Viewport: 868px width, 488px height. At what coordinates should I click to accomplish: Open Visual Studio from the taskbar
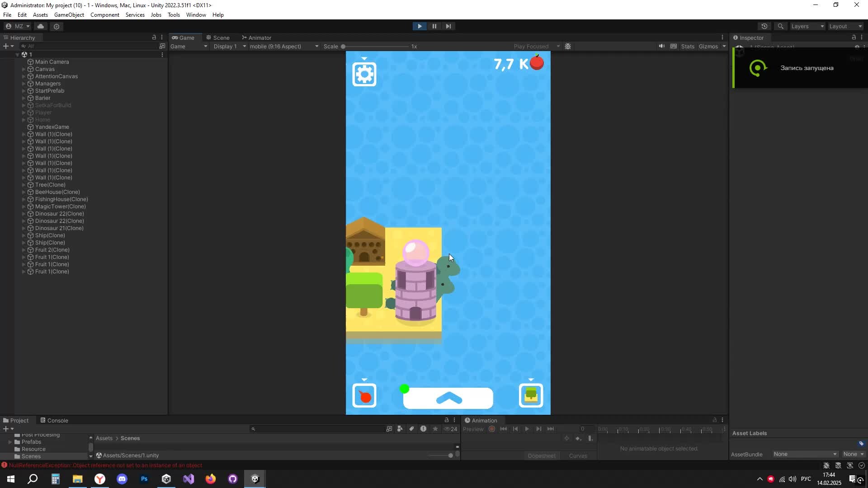pos(189,479)
